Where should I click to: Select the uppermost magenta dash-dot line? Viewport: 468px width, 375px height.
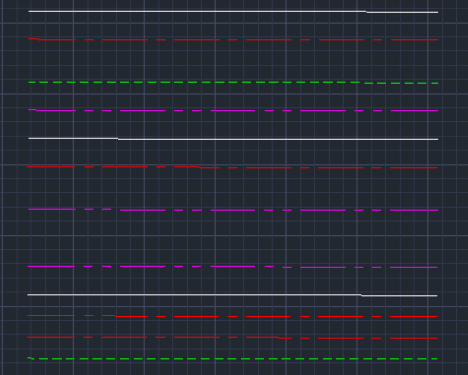point(233,110)
